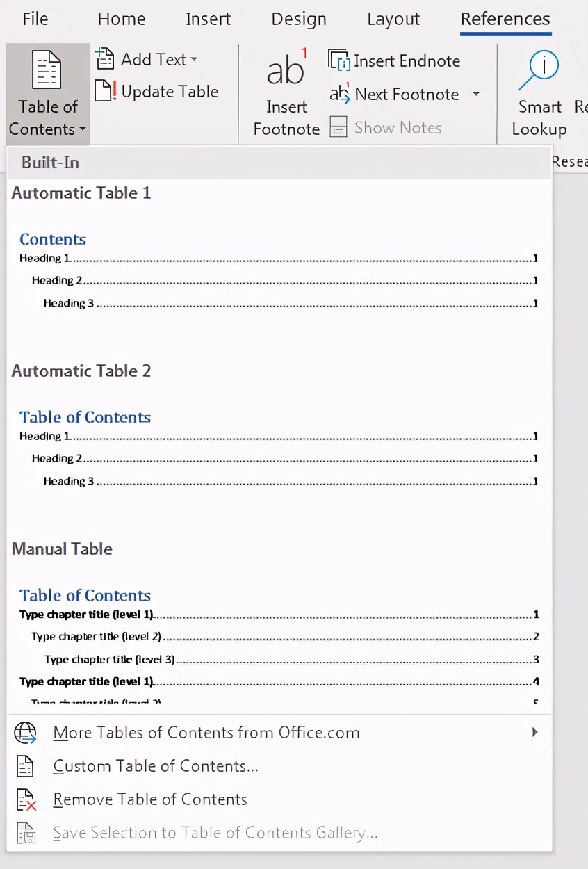Screen dimensions: 588x869
Task: Collapse the Table of Contents dropdown arrow
Action: [x=83, y=129]
